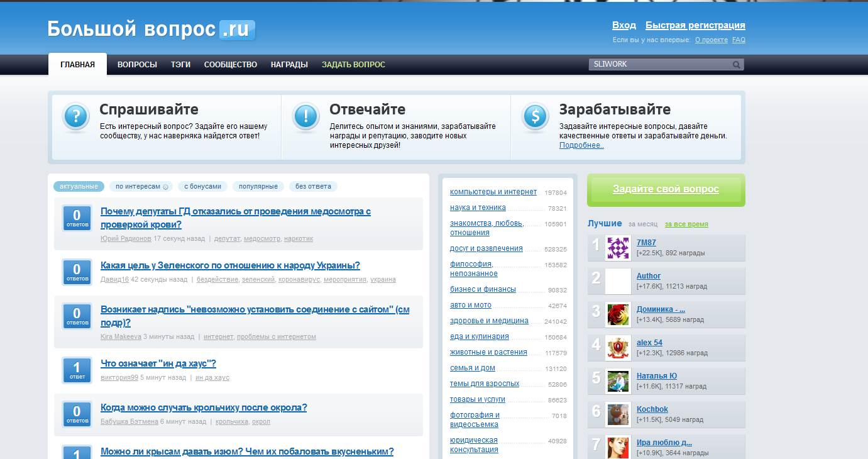Click the Быстрая регистрация link

click(x=695, y=26)
